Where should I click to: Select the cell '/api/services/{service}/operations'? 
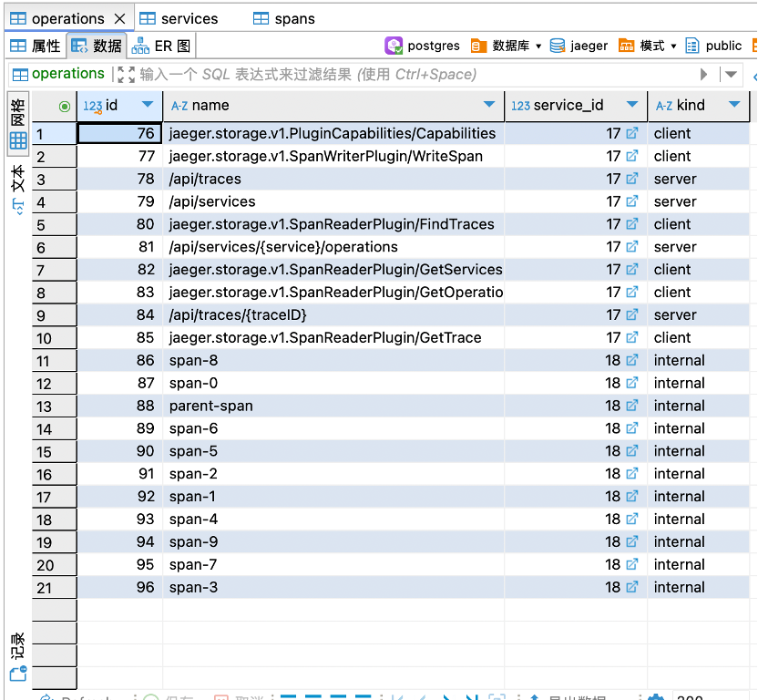[333, 247]
